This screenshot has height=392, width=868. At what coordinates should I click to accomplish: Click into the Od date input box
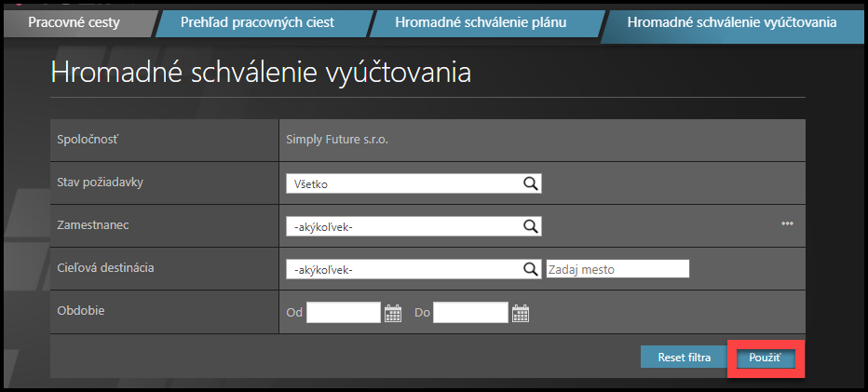344,313
